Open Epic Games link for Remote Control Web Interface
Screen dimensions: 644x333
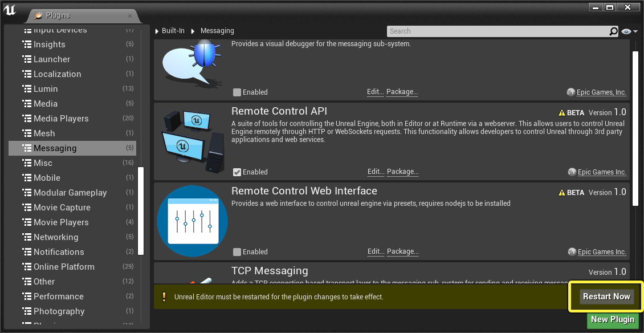point(602,251)
